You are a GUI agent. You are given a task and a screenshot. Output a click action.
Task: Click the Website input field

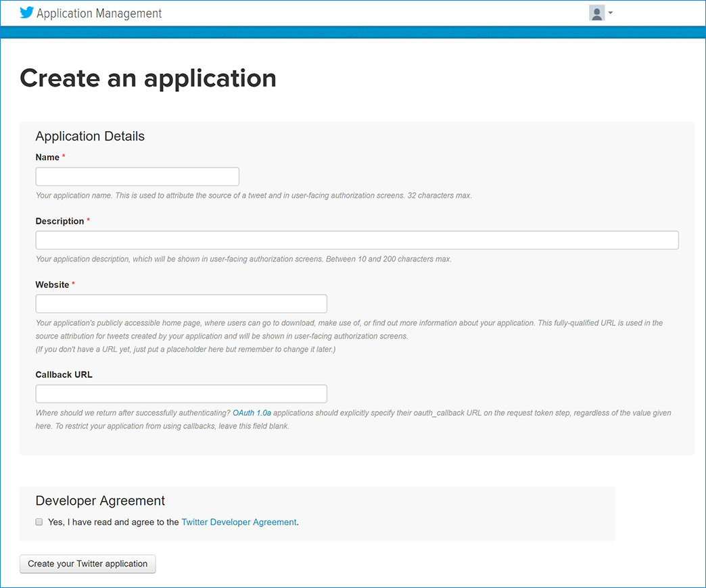(181, 303)
